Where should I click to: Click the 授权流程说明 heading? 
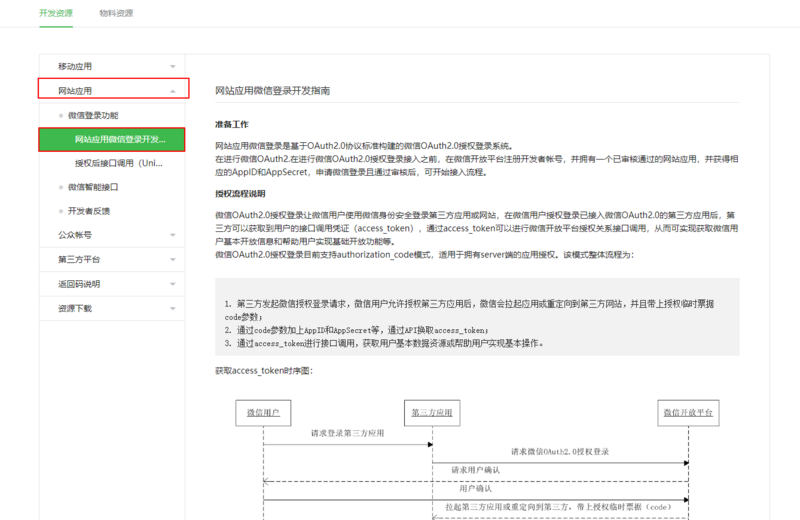[x=240, y=193]
